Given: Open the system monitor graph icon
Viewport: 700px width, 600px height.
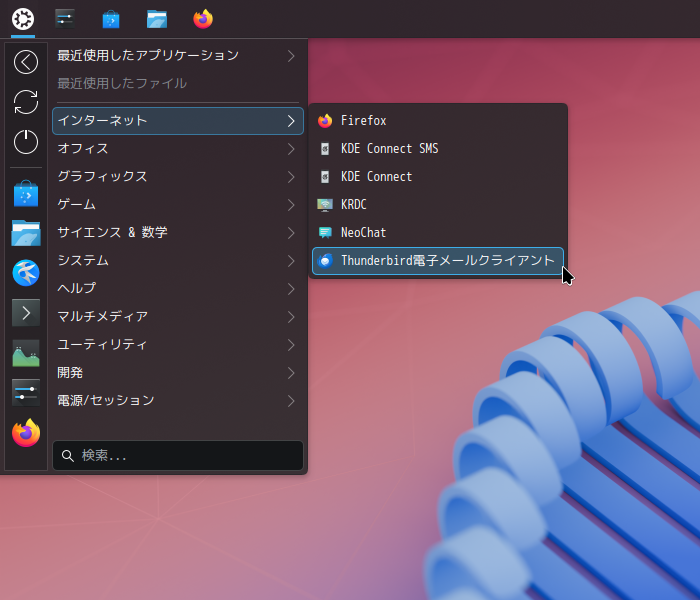Looking at the screenshot, I should pyautogui.click(x=26, y=353).
